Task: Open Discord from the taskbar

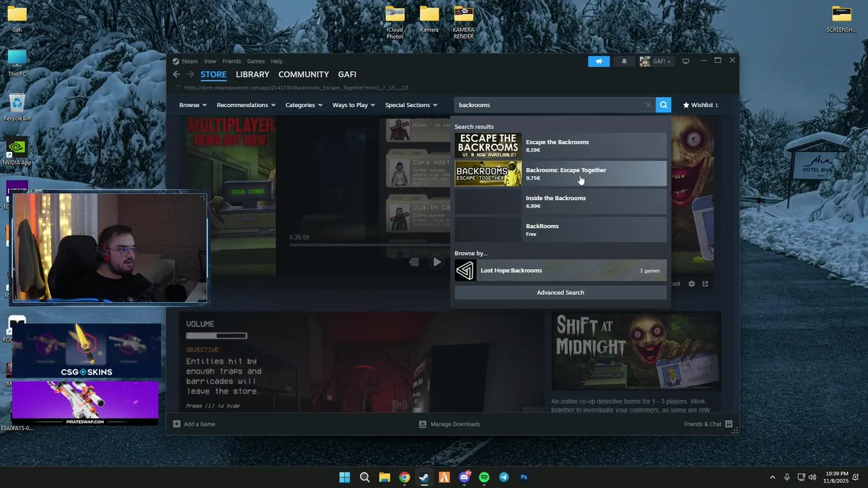Action: coord(465,477)
